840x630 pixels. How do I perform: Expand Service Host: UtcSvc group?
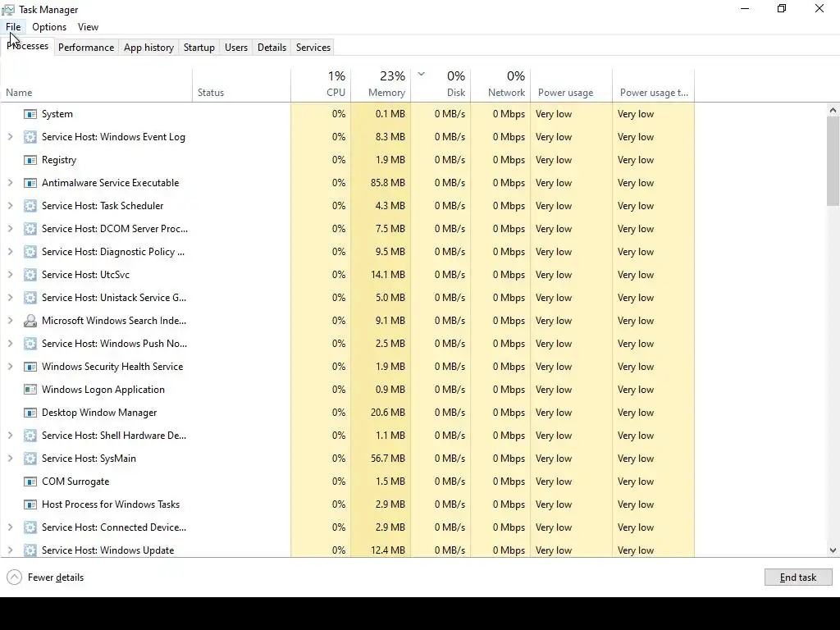pyautogui.click(x=10, y=275)
